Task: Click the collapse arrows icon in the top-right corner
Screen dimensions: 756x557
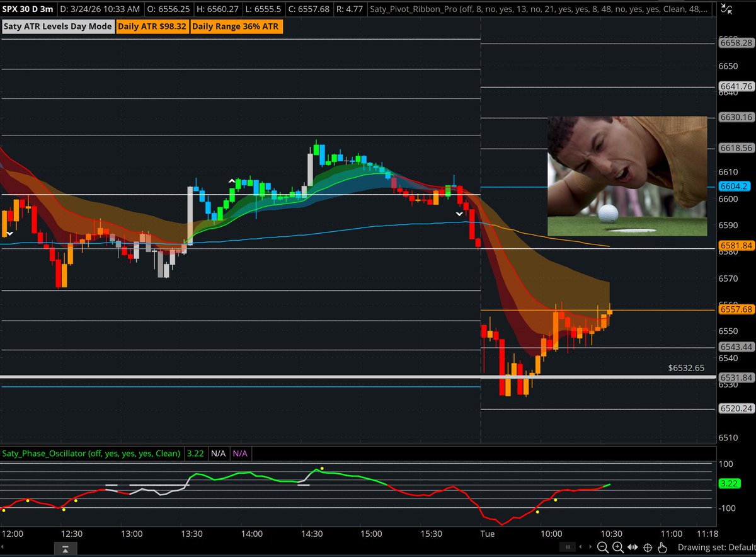Action: (725, 9)
